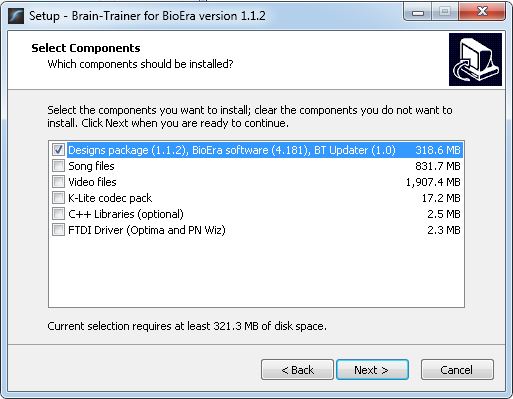
Task: Check the Video files component
Action: (58, 182)
